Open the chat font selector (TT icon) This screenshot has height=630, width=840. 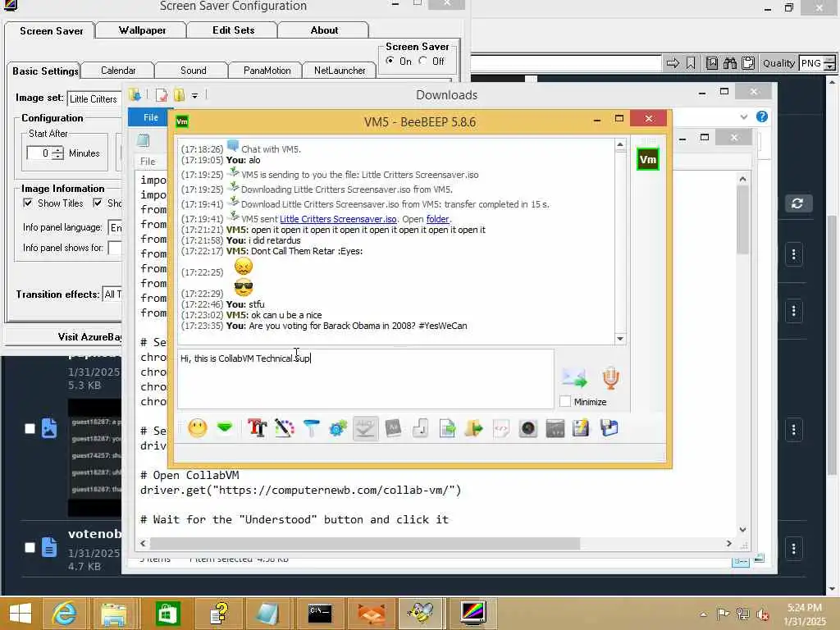257,428
